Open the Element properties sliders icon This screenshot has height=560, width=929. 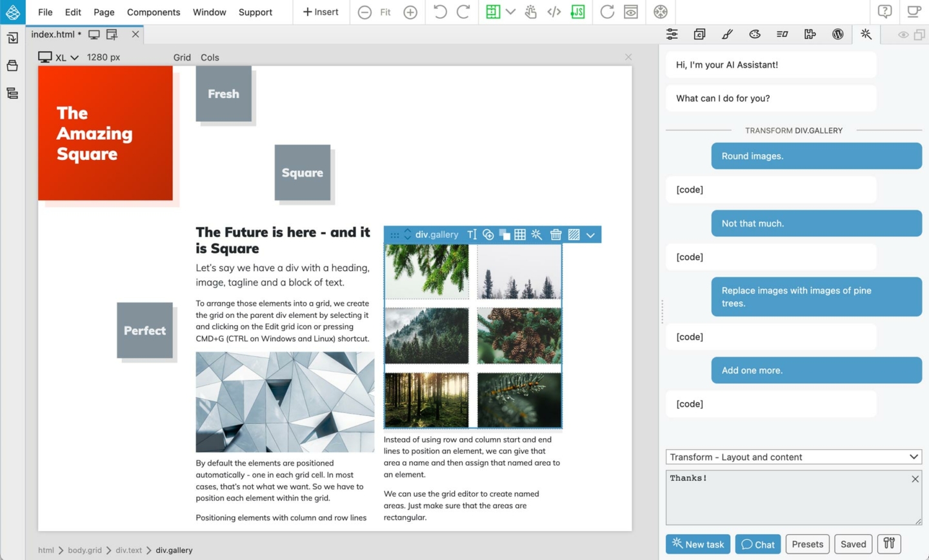pos(672,34)
